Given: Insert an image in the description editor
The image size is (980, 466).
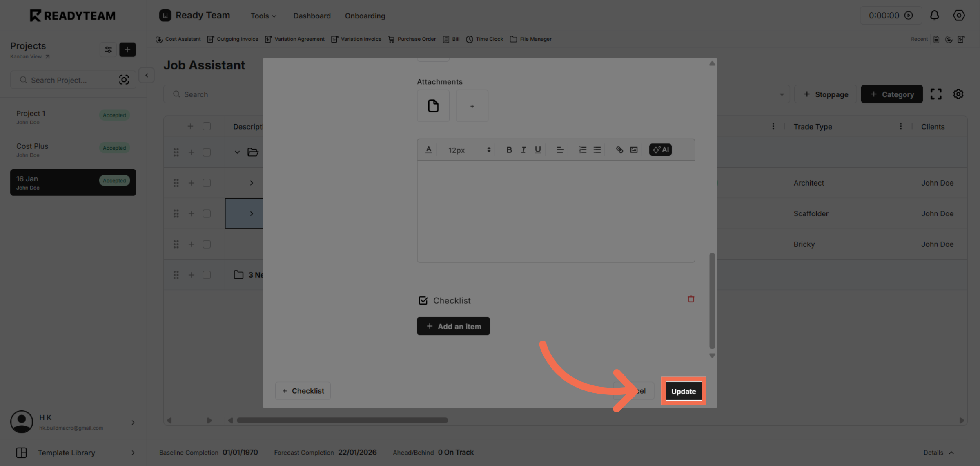Looking at the screenshot, I should click(633, 150).
